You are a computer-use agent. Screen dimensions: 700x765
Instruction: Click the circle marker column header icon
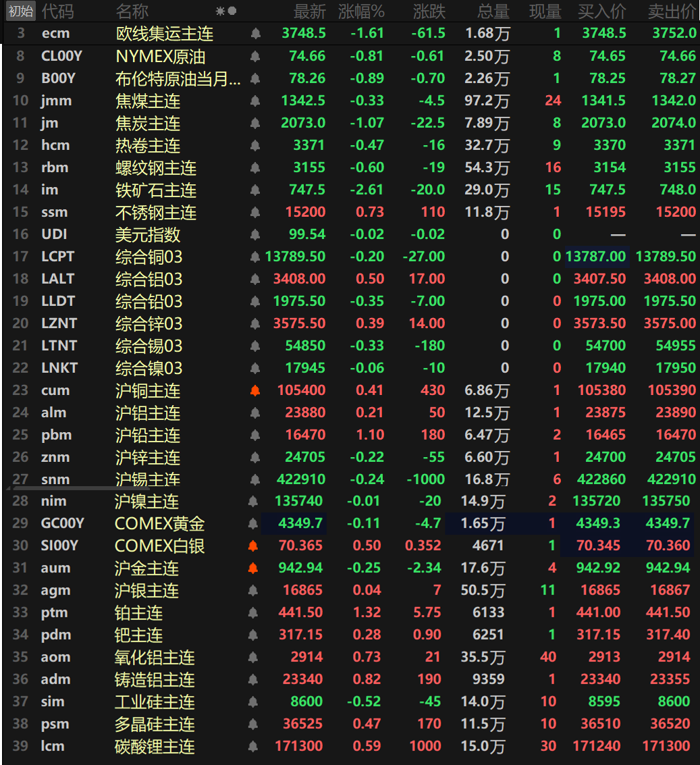(x=232, y=11)
